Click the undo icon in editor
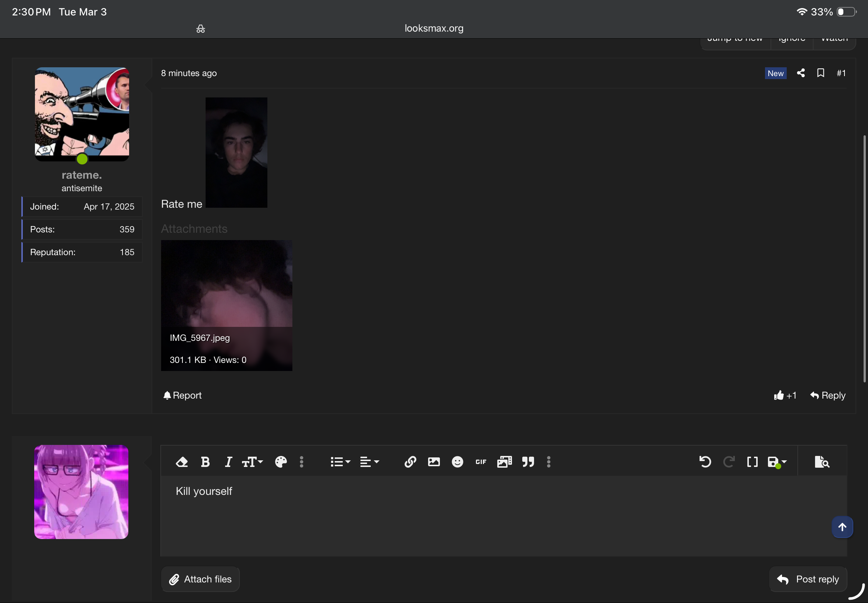868x603 pixels. (x=705, y=462)
